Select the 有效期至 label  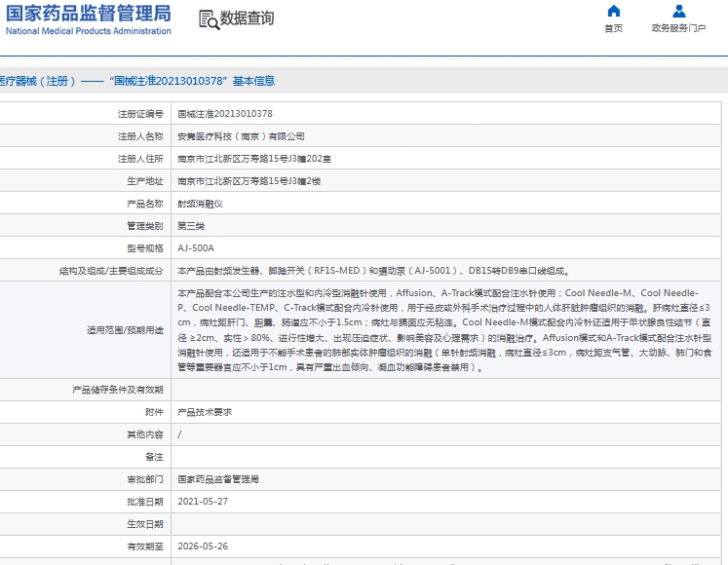point(145,546)
